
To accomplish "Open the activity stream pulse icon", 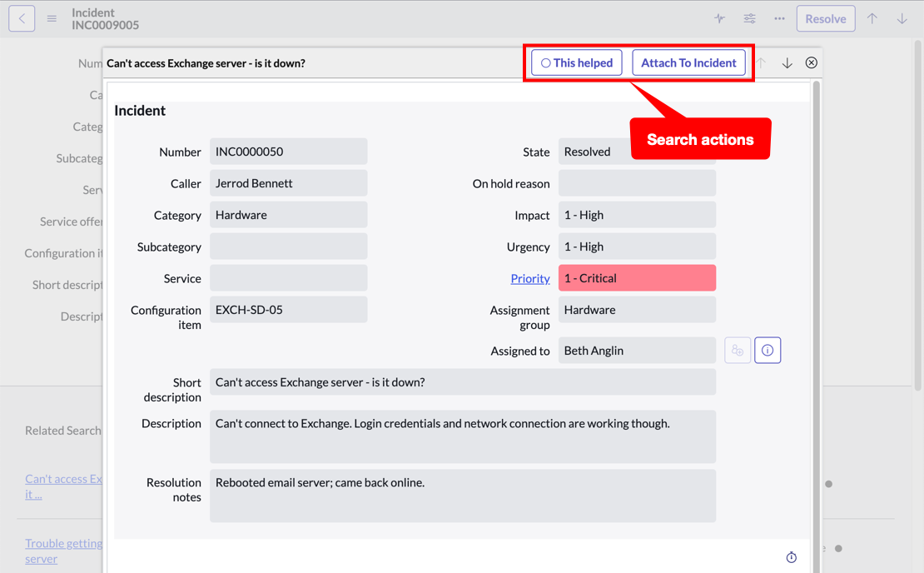I will (x=719, y=19).
